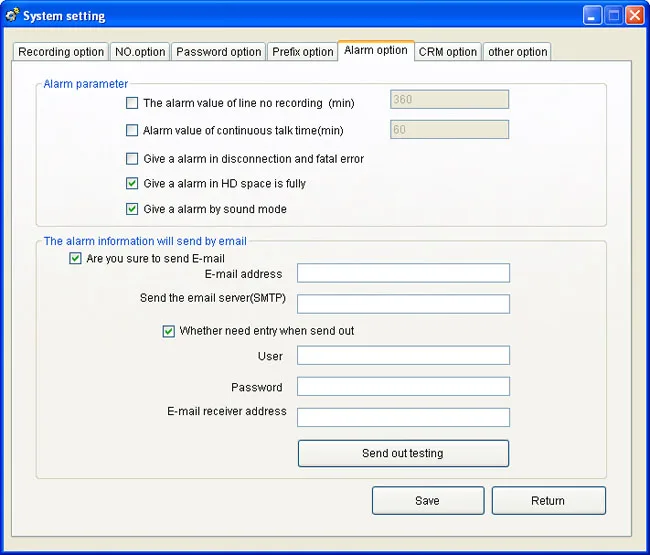Tick Alarm value of continuous talk time

point(132,131)
